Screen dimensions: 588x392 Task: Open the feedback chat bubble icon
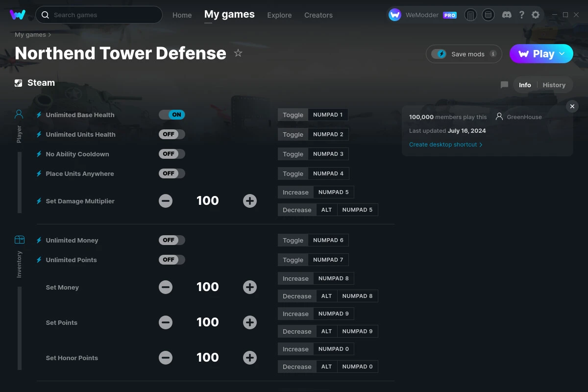tap(504, 85)
